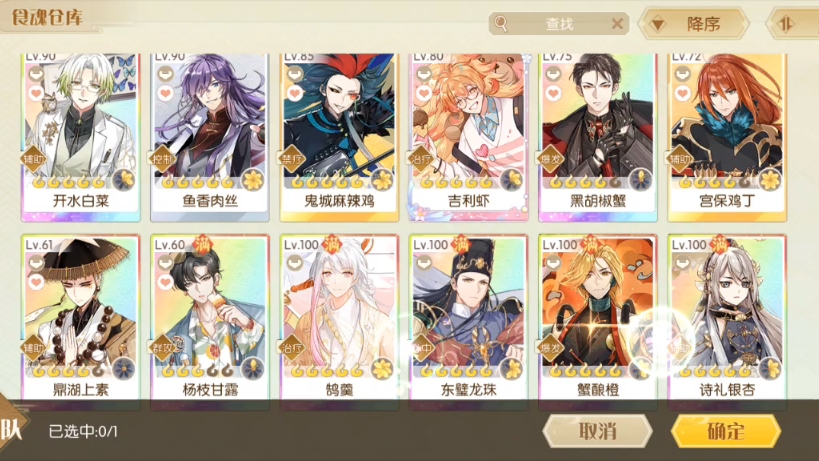
Task: Click the 队 team tab at bottom left
Action: click(x=11, y=429)
